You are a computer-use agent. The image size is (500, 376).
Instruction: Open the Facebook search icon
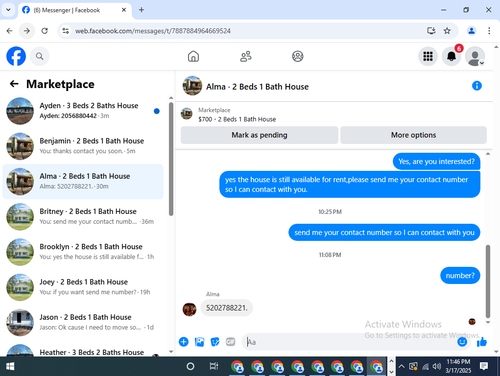point(40,56)
